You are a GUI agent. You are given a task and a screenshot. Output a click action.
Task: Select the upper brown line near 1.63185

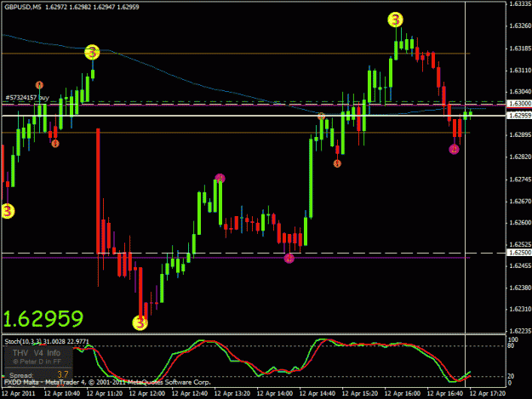(236, 54)
